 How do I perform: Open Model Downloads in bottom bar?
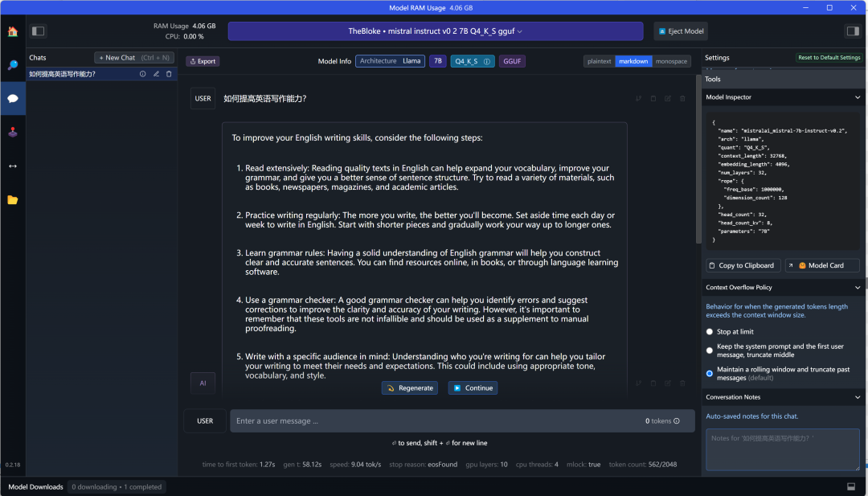(35, 487)
